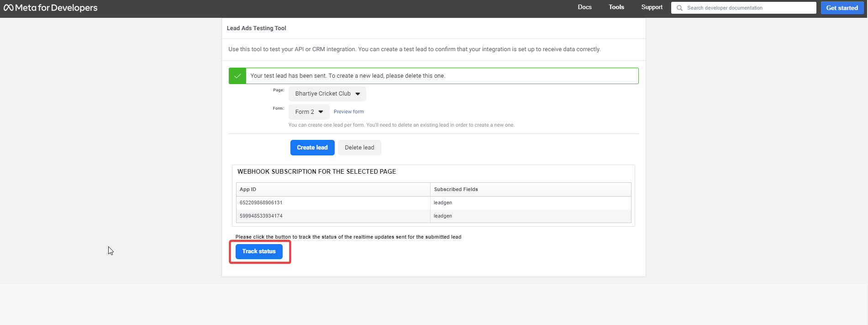This screenshot has height=325, width=868.
Task: Click the Meta for Developers logo
Action: tap(51, 8)
